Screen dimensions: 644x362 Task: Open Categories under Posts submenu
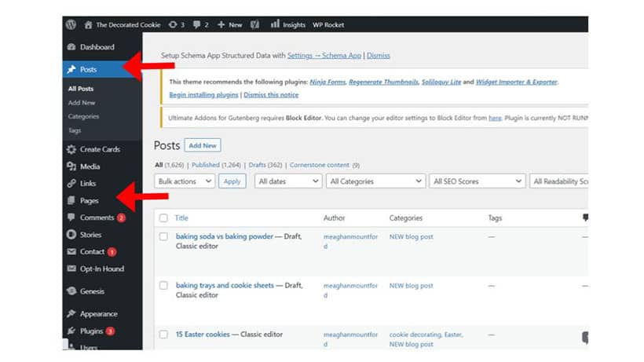[x=83, y=116]
